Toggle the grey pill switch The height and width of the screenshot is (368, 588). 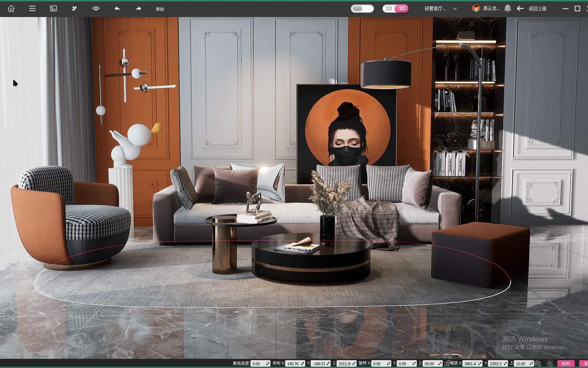362,9
